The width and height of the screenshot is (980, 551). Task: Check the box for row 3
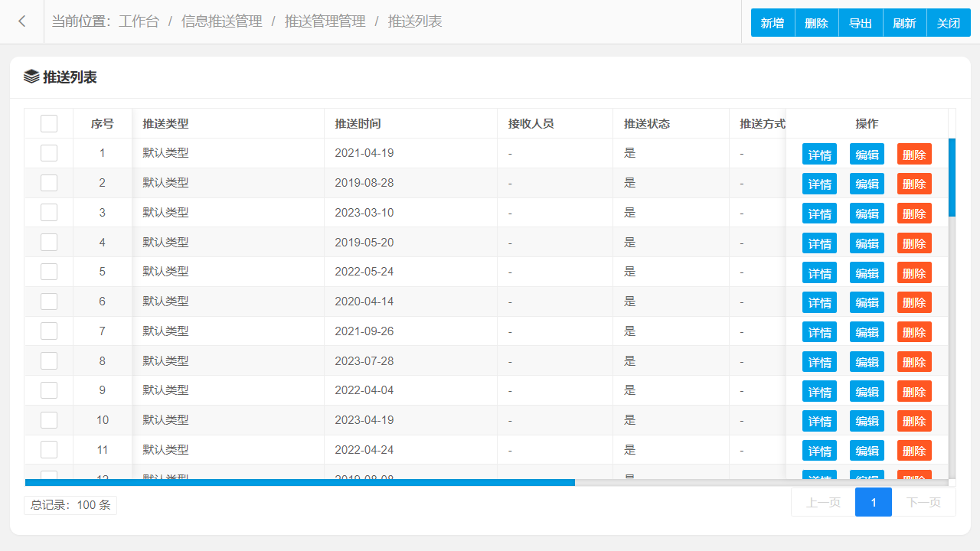click(49, 213)
